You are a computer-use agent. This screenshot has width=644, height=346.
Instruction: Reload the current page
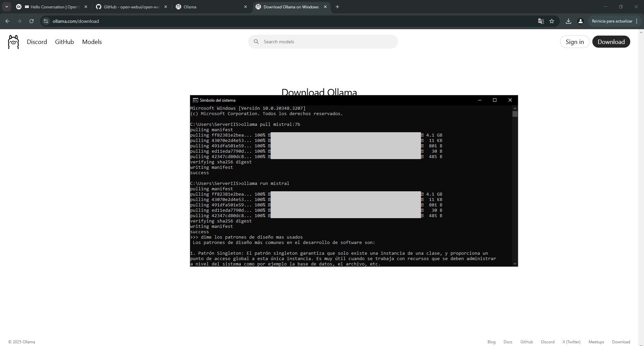[x=32, y=21]
